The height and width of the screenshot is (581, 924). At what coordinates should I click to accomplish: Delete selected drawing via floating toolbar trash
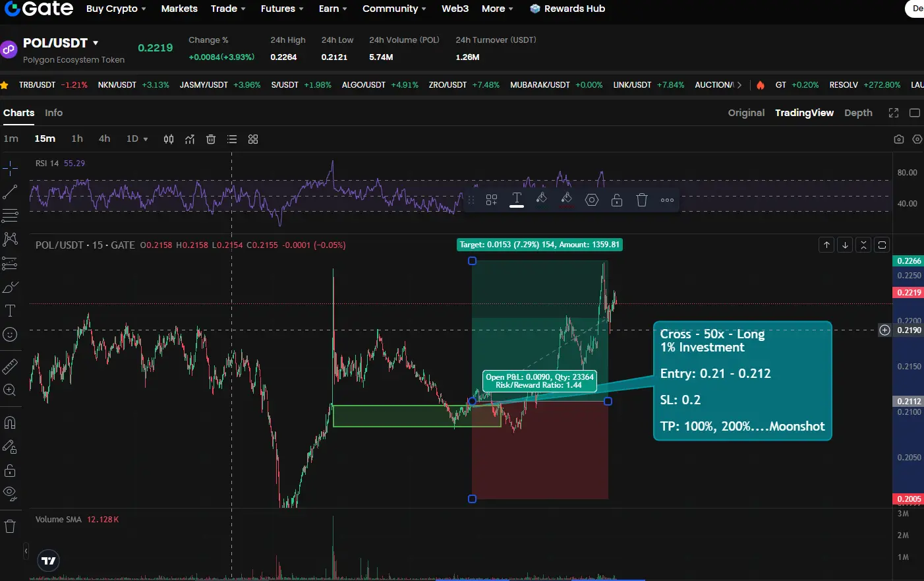[642, 200]
